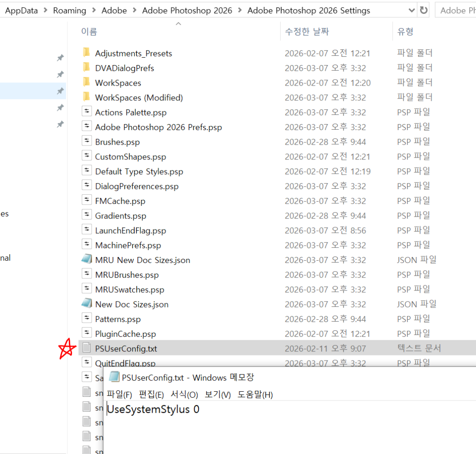Select the Default Type Styles.psp icon
Screen dimensions: 476x454
pyautogui.click(x=87, y=171)
